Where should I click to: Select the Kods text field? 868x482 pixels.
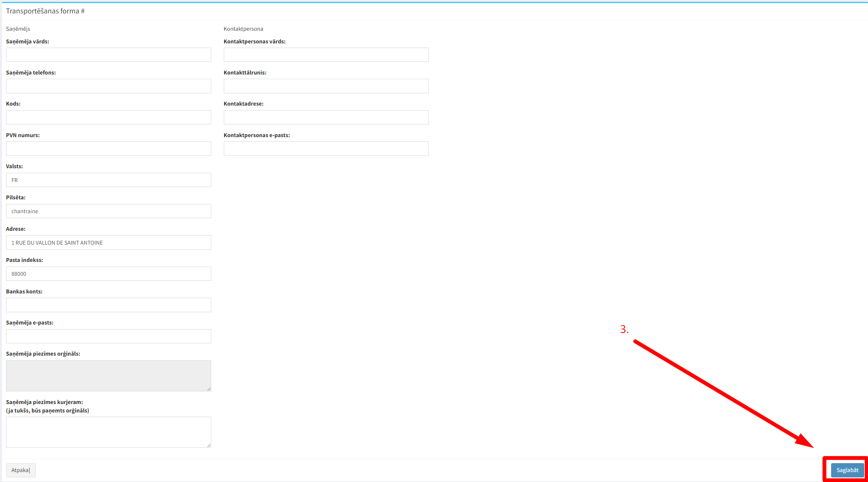[x=108, y=117]
